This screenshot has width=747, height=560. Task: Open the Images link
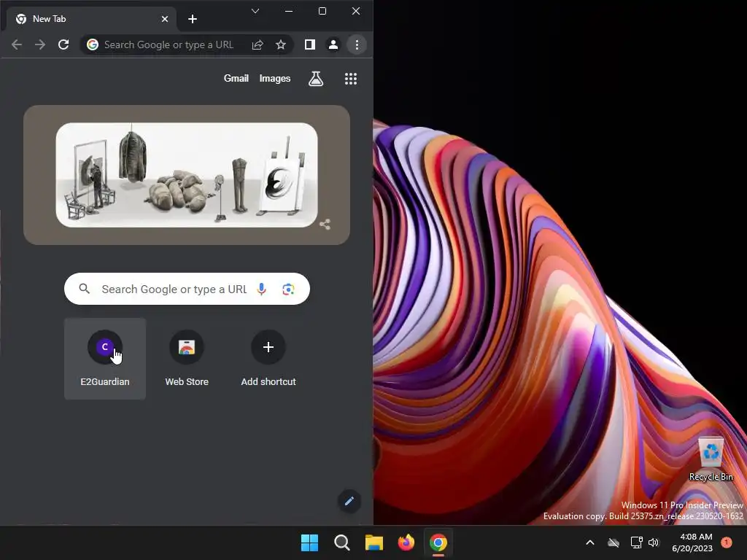tap(275, 79)
